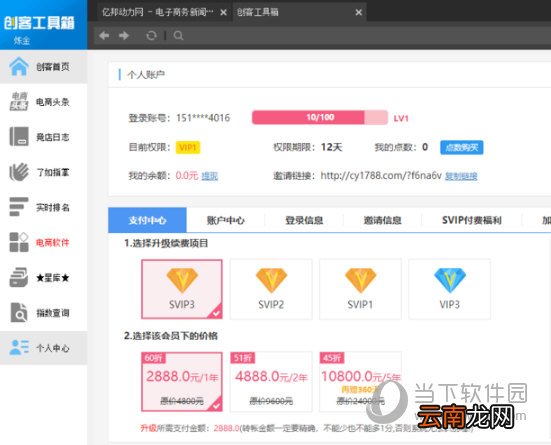
Task: Open the ★星库★ stack icon
Action: pos(19,277)
